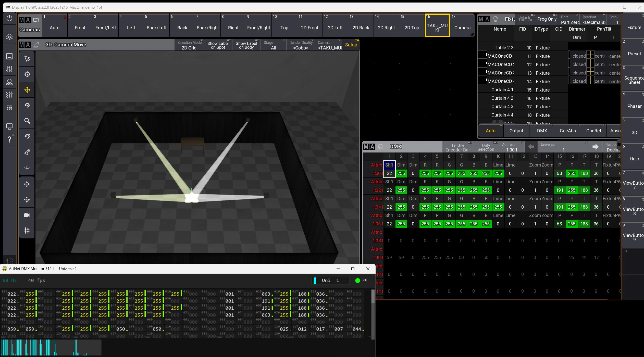Viewport: 644px width, 357px height.
Task: Select the Top camera in pool
Action: (x=284, y=25)
